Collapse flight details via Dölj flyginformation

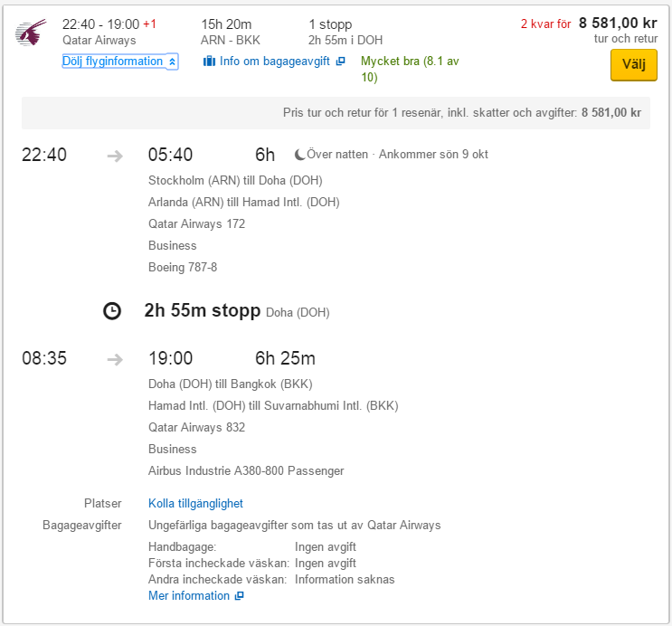tap(113, 62)
